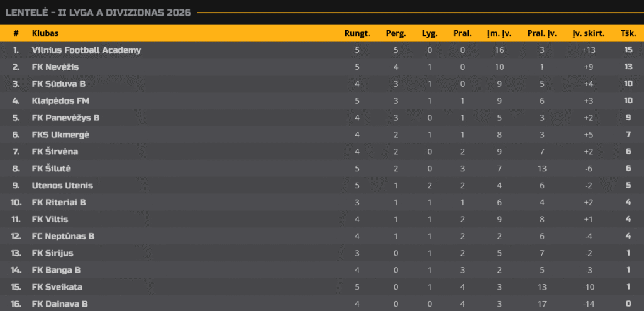Open the FKS Ukmergė club entry
644x311 pixels.
(60, 135)
